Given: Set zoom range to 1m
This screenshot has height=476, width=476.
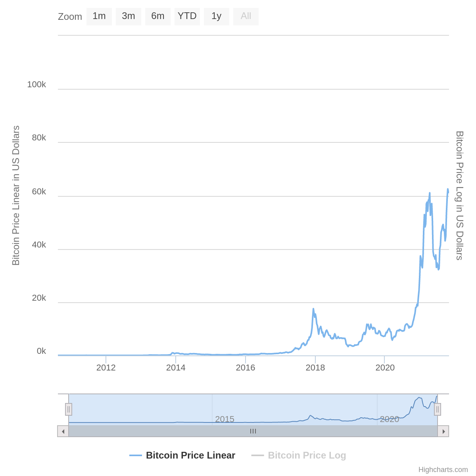Looking at the screenshot, I should pyautogui.click(x=99, y=16).
